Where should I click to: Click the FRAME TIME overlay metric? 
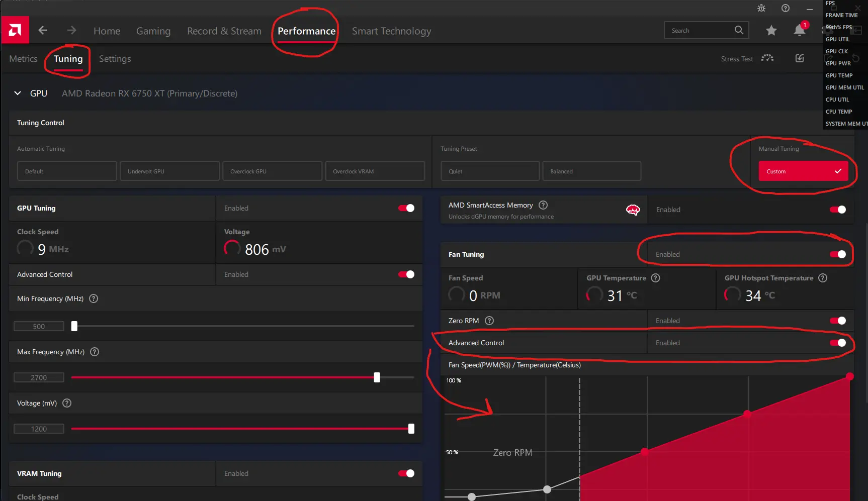click(842, 15)
